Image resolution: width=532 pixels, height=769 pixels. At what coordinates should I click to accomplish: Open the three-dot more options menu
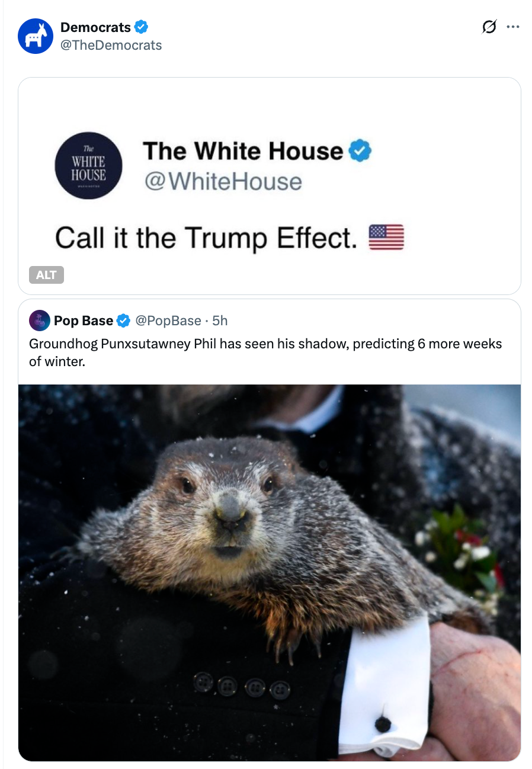click(513, 27)
